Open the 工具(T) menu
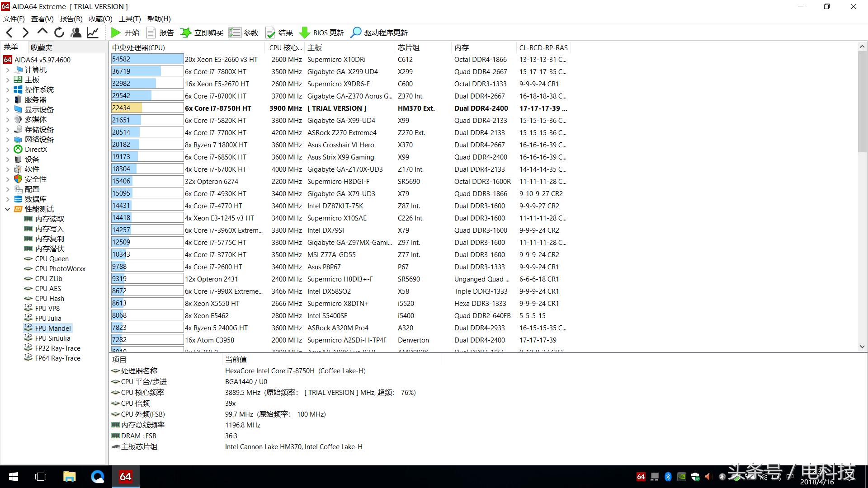 click(x=130, y=19)
